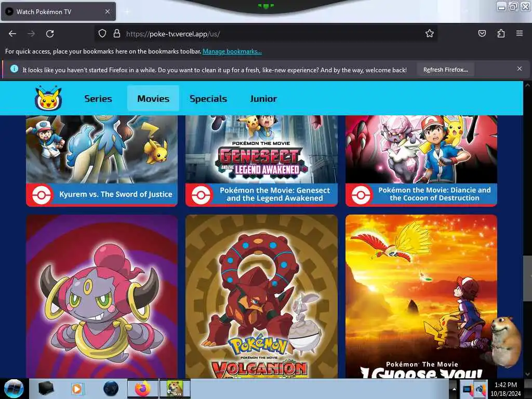Open the Save to Pocket icon
The height and width of the screenshot is (399, 532).
coord(482,33)
